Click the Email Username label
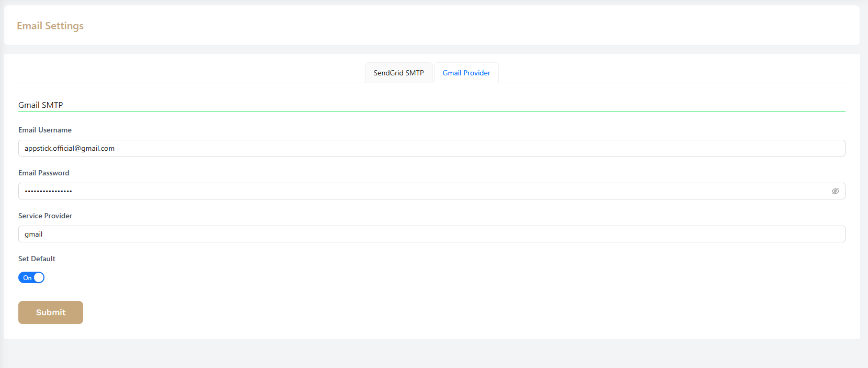The width and height of the screenshot is (868, 368). click(x=45, y=130)
